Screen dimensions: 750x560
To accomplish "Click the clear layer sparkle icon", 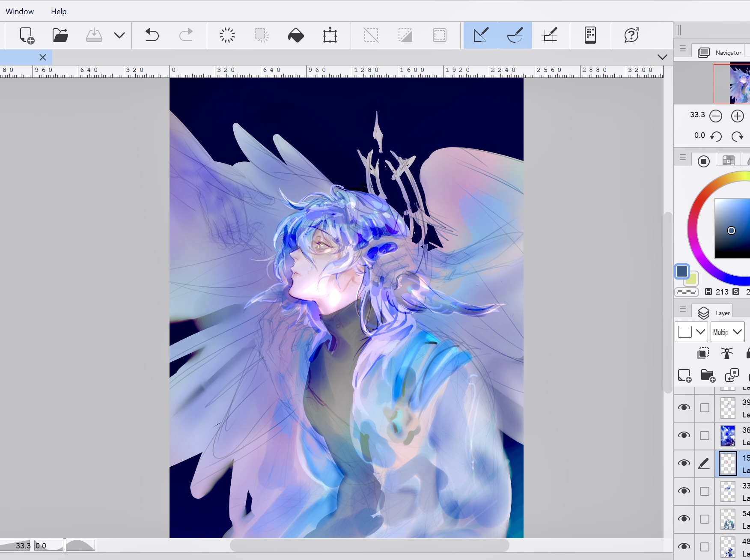I will click(227, 35).
